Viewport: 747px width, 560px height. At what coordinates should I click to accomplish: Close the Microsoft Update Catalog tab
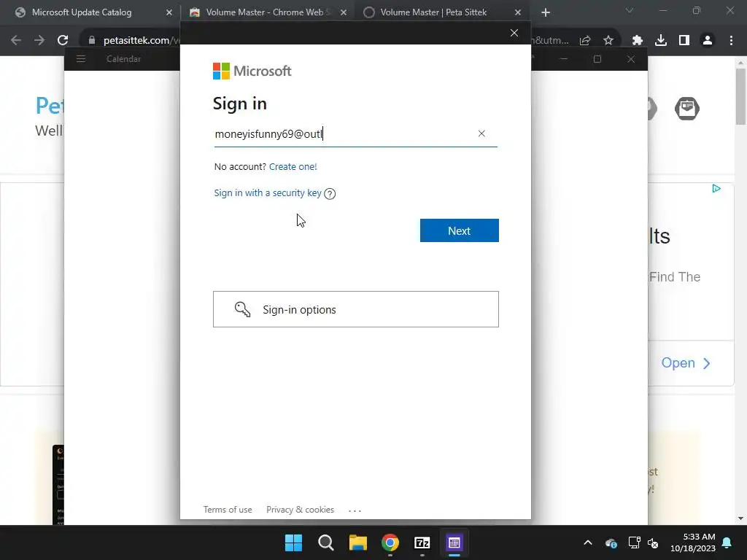(x=169, y=12)
